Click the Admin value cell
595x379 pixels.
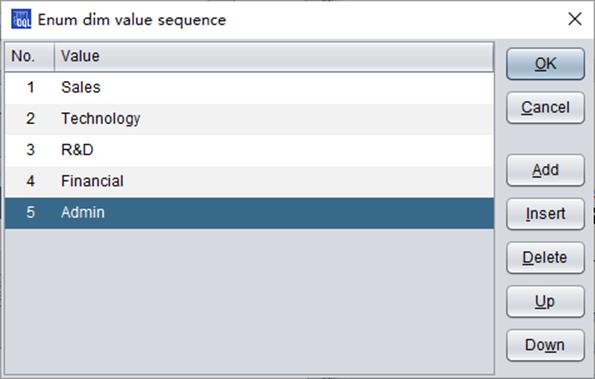pyautogui.click(x=274, y=212)
